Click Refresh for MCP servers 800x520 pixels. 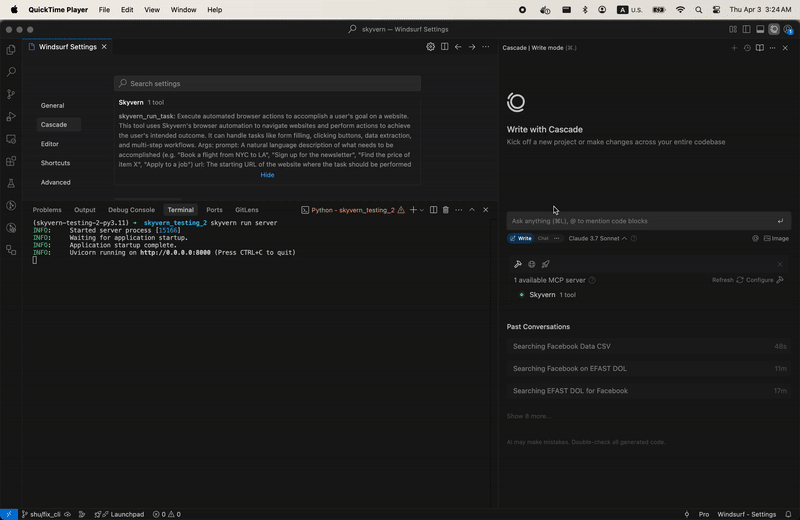[722, 280]
